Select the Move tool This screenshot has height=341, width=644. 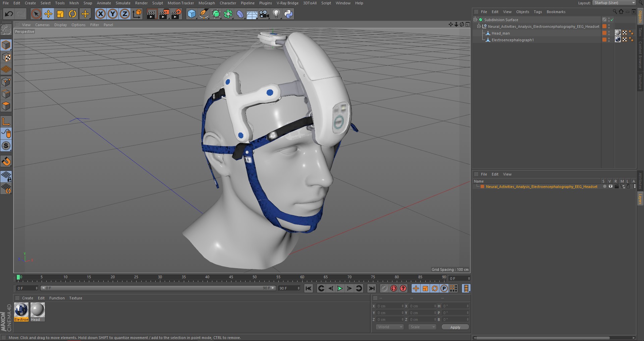click(x=48, y=14)
